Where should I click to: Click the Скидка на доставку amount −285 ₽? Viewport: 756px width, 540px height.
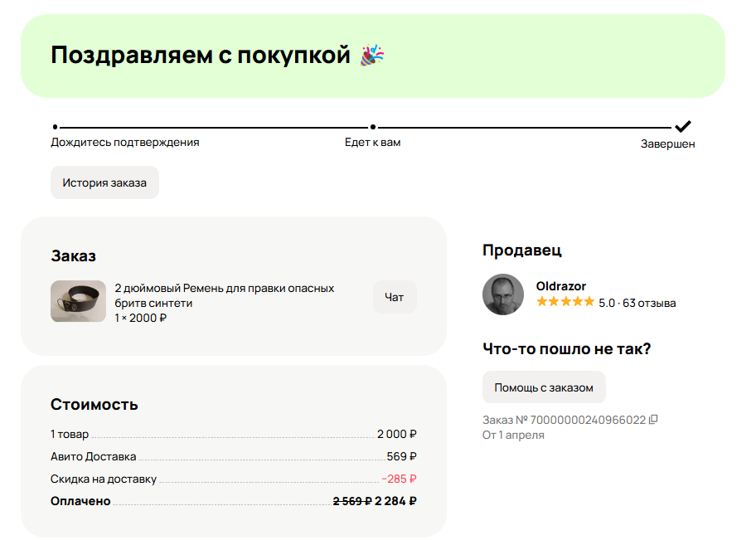tap(399, 479)
